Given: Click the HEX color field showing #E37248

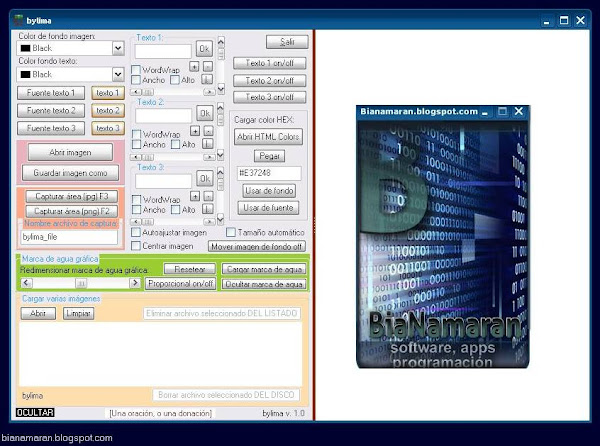Looking at the screenshot, I should point(269,173).
